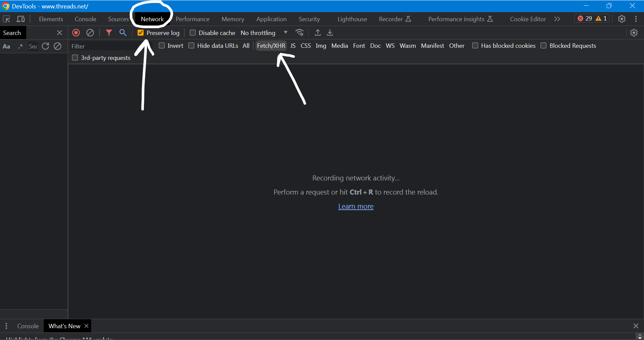Close the bottom drawer
The width and height of the screenshot is (644, 340).
point(636,326)
